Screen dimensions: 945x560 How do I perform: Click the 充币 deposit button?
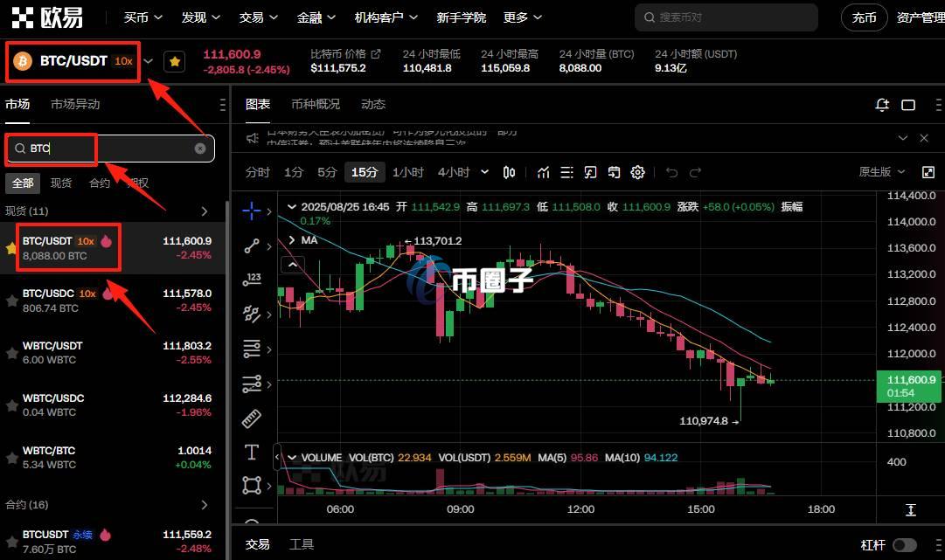click(864, 17)
